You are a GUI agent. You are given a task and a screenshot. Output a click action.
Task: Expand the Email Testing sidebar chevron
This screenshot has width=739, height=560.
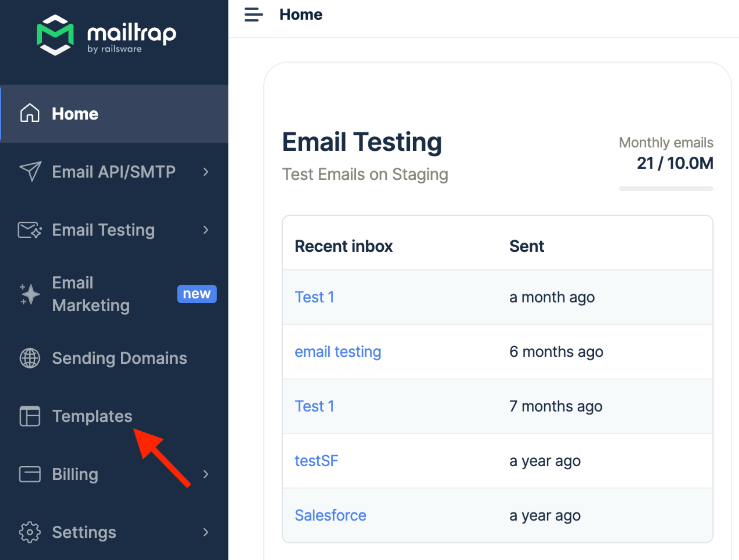(x=206, y=230)
